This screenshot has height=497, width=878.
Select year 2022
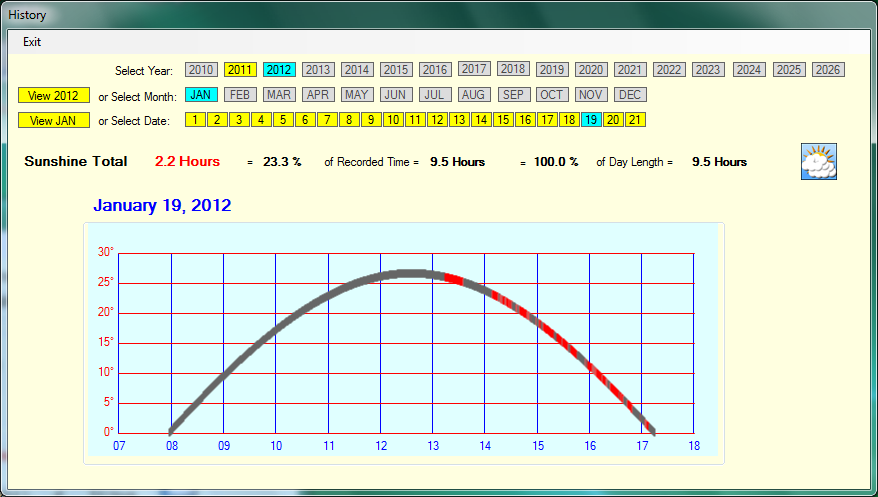coord(669,69)
